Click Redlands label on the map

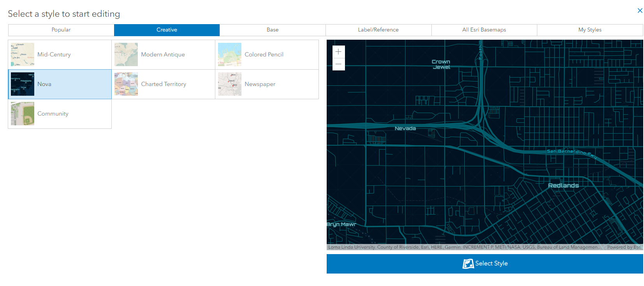pos(563,186)
